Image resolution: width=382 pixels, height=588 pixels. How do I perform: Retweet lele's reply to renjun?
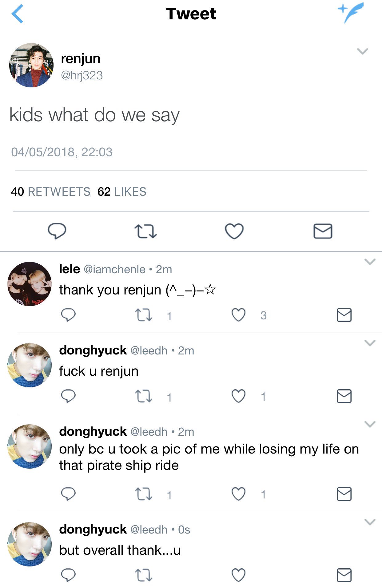coord(144,315)
